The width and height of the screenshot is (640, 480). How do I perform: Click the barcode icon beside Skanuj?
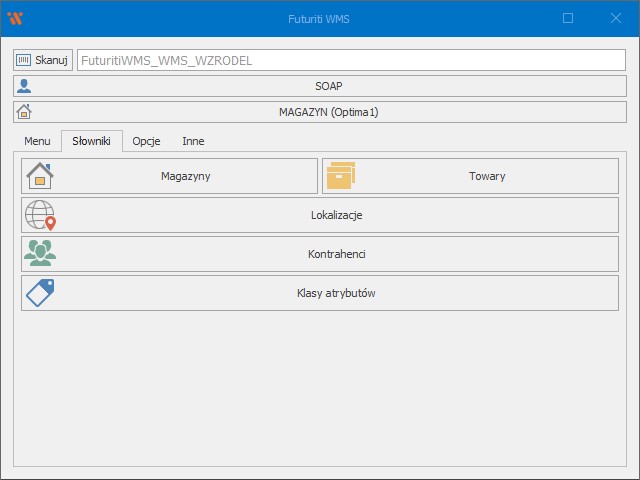click(x=24, y=60)
